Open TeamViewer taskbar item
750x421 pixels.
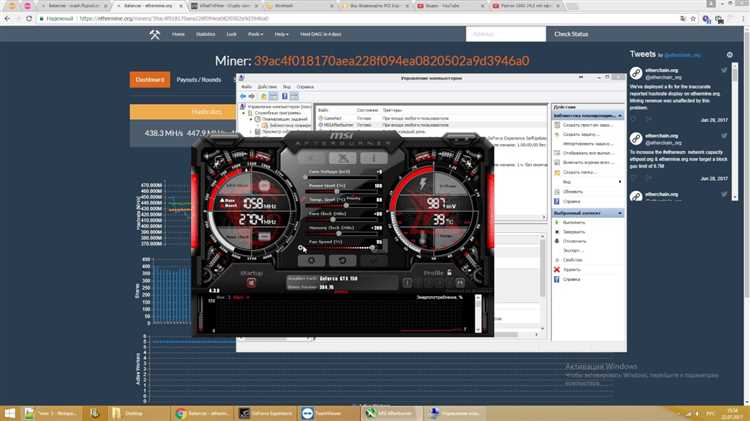click(x=330, y=413)
